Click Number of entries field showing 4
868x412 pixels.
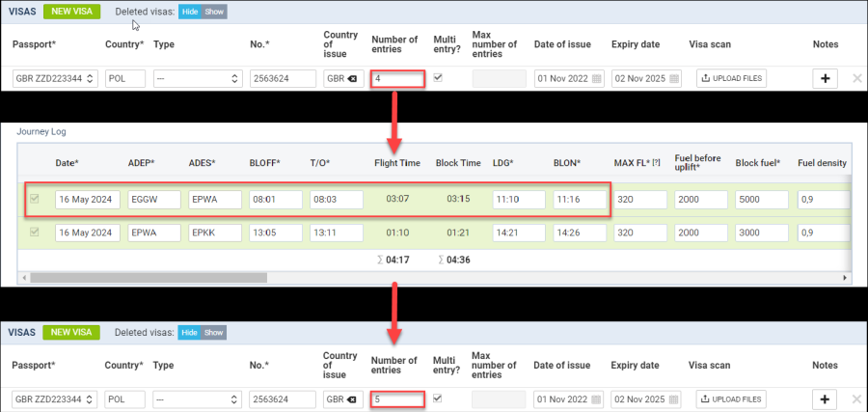(x=398, y=78)
